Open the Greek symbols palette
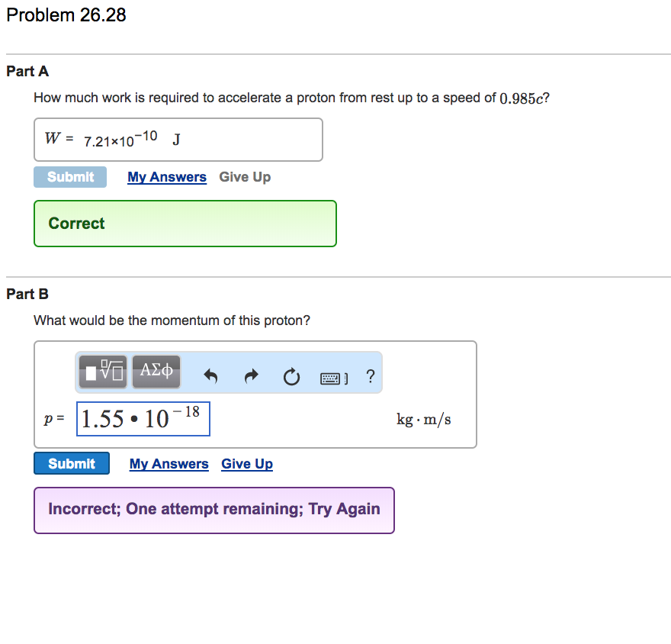The image size is (671, 644). (x=156, y=372)
